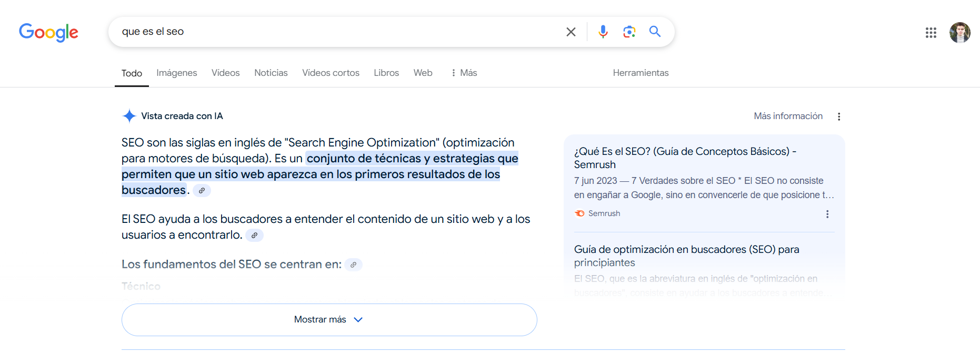Click 'Vista creada con IA' label
Screen dimensions: 980x352
pos(182,116)
